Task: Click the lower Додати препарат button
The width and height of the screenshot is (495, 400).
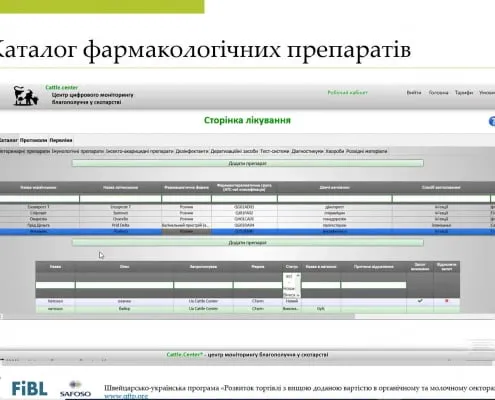Action: pos(248,243)
